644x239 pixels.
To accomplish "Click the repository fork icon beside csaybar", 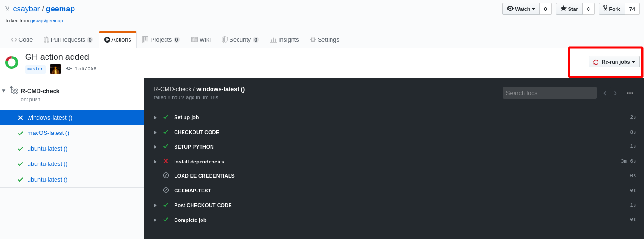I will 7,9.
